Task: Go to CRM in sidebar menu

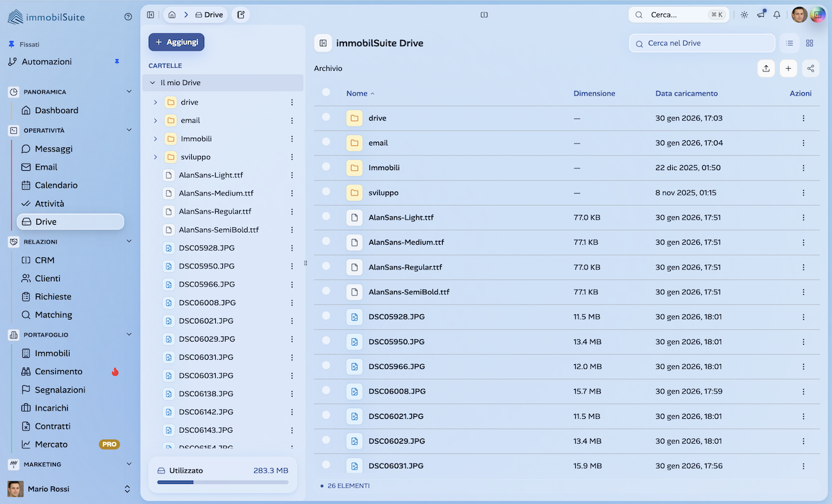Action: (x=44, y=260)
